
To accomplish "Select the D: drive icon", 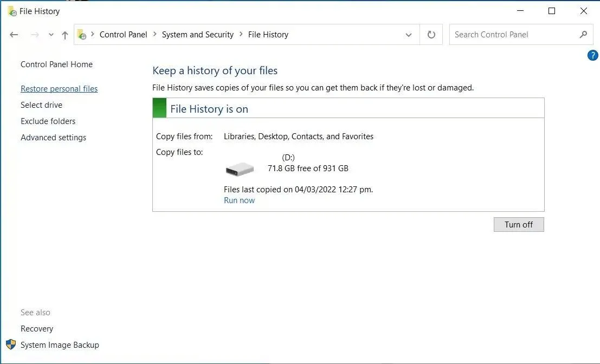I will (x=240, y=169).
